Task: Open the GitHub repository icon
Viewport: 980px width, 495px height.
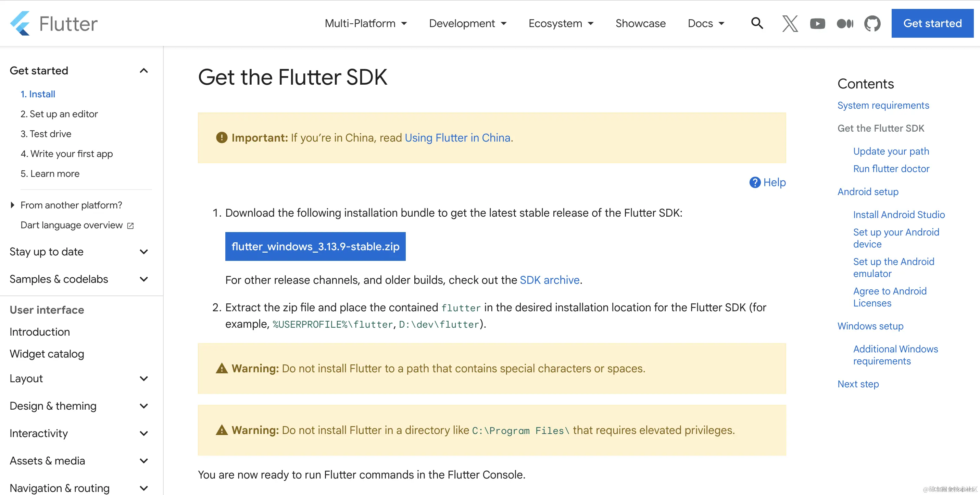Action: [x=872, y=24]
